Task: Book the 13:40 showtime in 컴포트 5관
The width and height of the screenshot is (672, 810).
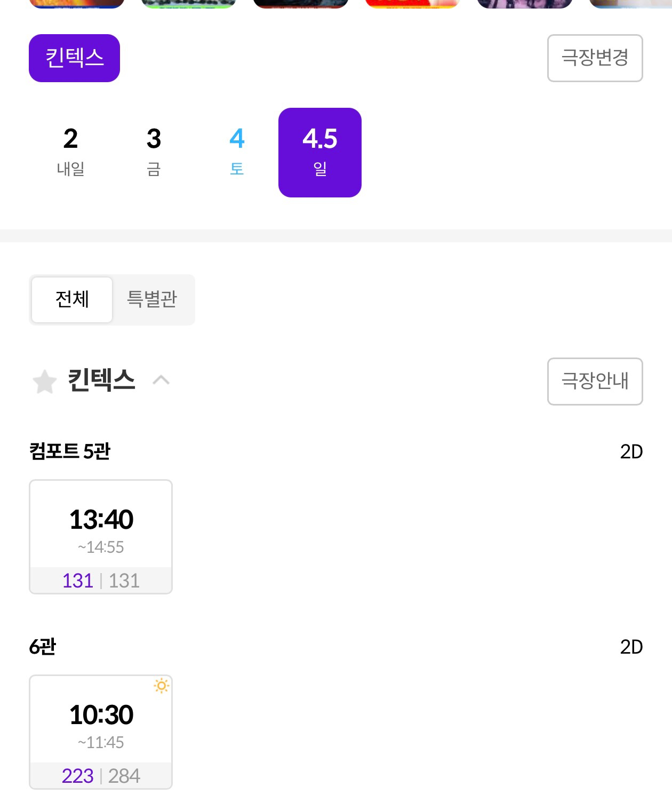Action: click(101, 536)
